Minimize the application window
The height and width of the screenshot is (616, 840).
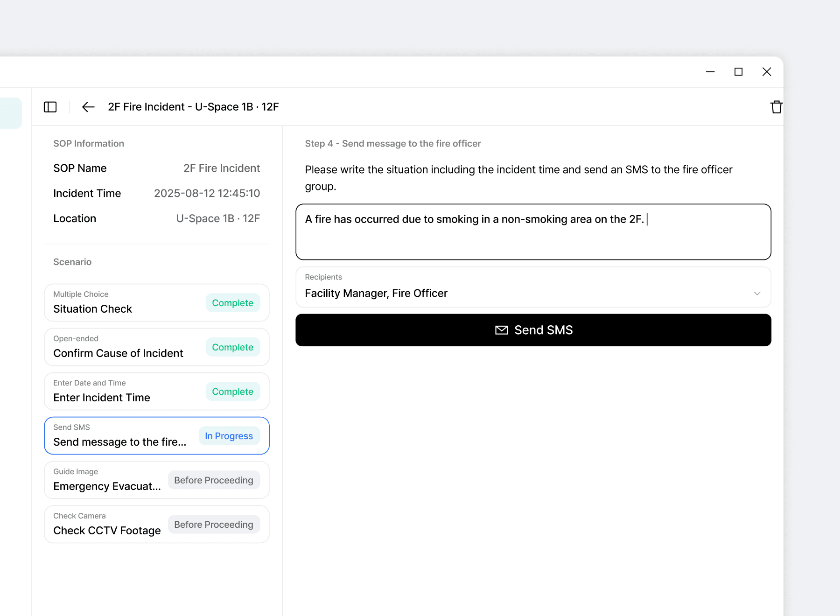[x=710, y=72]
